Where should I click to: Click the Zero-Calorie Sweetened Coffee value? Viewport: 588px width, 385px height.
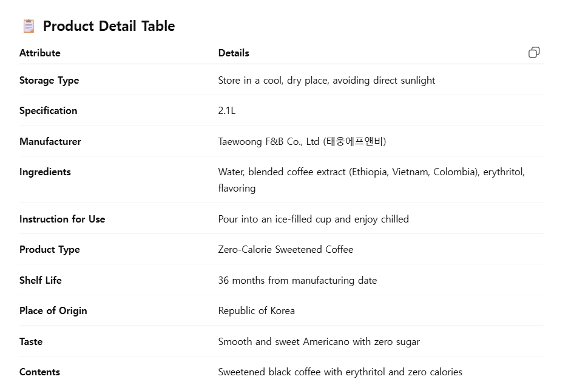tap(285, 249)
